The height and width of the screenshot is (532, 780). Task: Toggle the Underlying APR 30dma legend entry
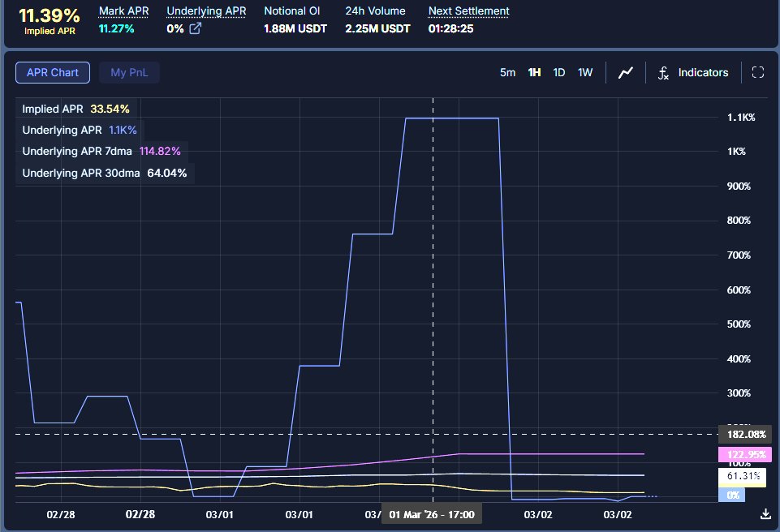[x=104, y=173]
